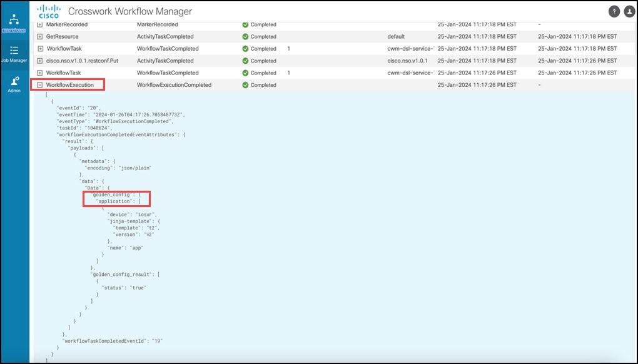
Task: Go to the Admin section
Action: [14, 81]
